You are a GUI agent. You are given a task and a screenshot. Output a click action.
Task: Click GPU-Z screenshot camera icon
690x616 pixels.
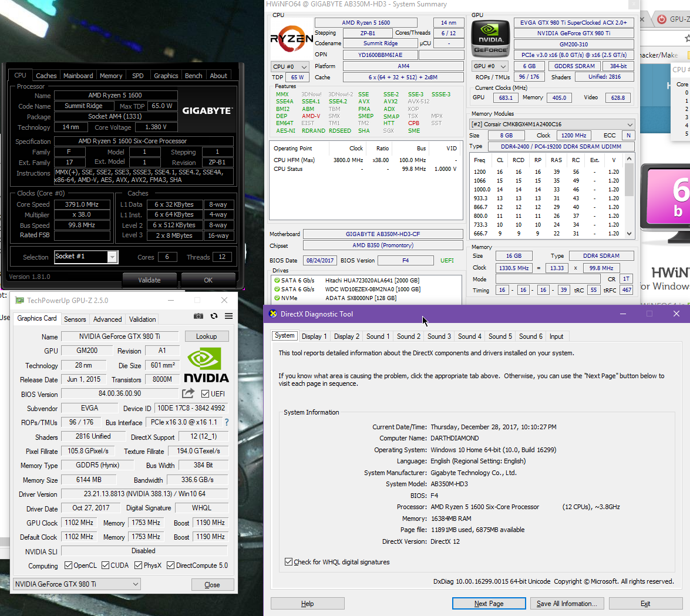pyautogui.click(x=198, y=316)
